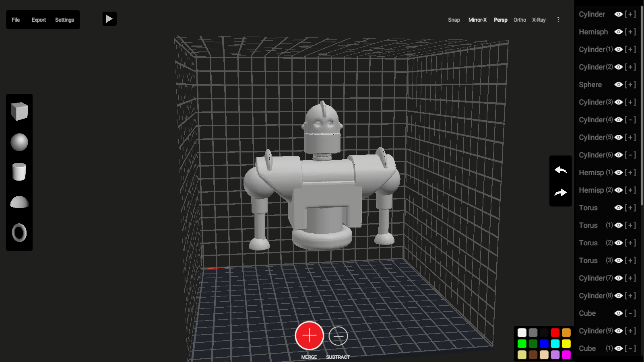
Task: Open the Export menu
Action: (39, 20)
